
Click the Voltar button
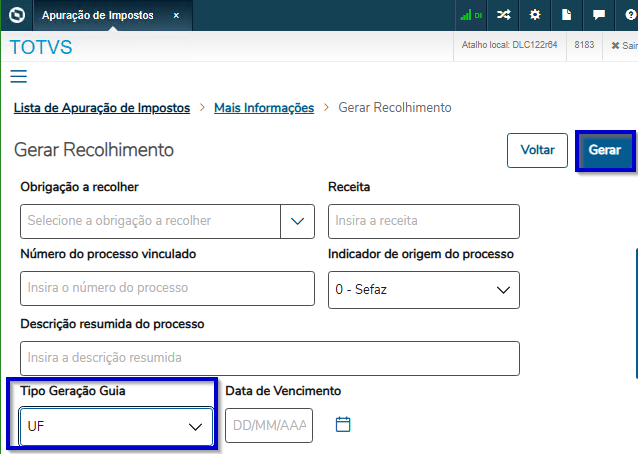pyautogui.click(x=537, y=150)
